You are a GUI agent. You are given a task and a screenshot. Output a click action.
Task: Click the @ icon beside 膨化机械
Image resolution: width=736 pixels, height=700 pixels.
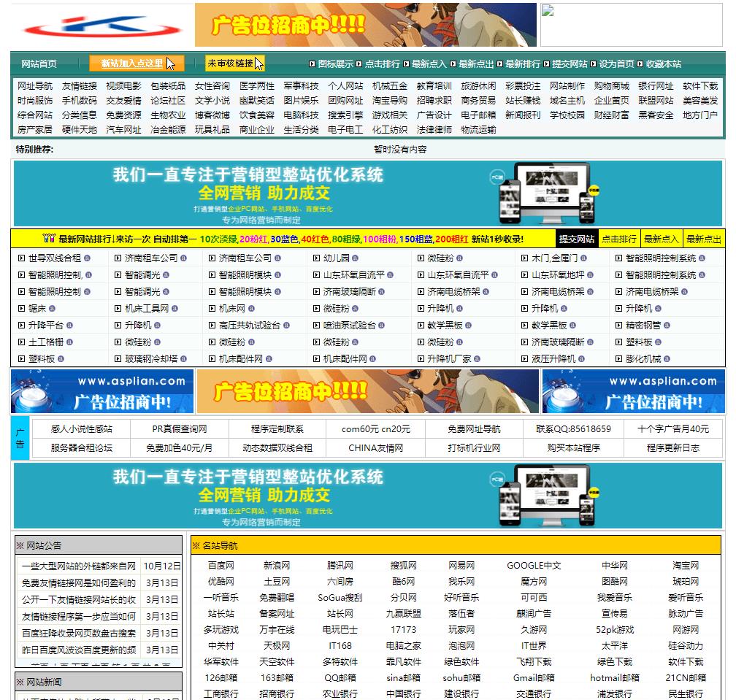pyautogui.click(x=667, y=359)
